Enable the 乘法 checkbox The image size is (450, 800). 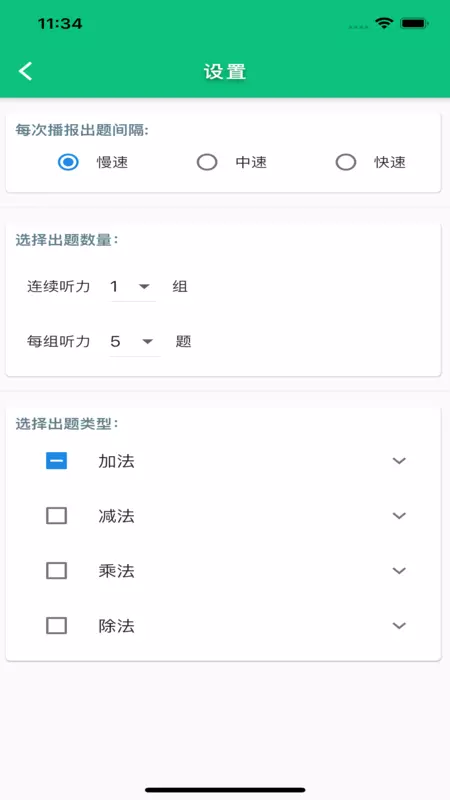point(57,570)
